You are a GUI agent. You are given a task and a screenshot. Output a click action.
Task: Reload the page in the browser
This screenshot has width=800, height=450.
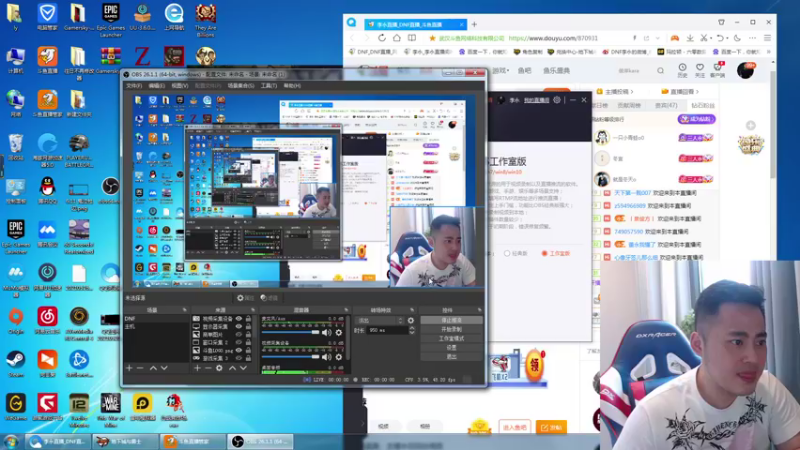coord(382,38)
